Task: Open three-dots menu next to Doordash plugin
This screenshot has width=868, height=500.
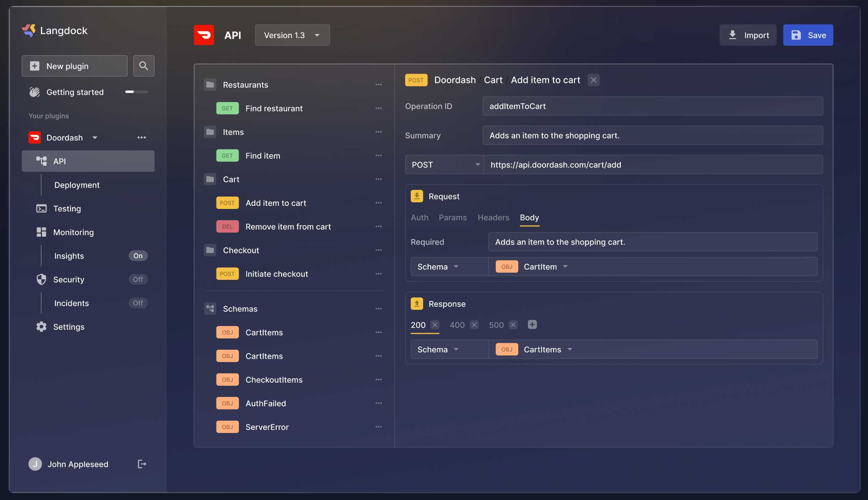Action: tap(141, 138)
